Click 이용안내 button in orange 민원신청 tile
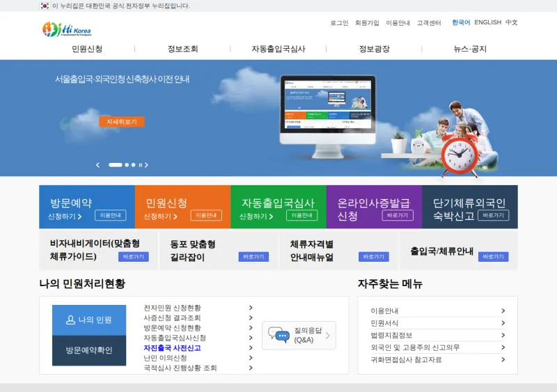The image size is (557, 392). (206, 215)
